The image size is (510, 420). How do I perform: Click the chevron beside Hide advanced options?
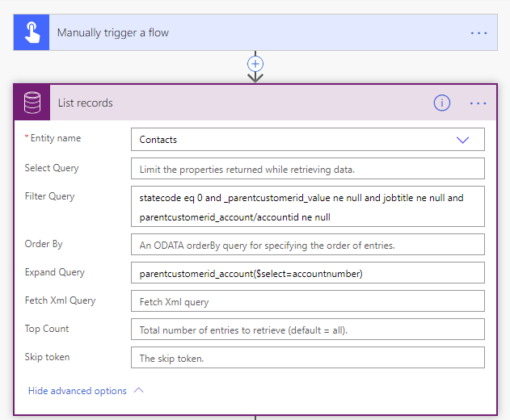pyautogui.click(x=138, y=391)
